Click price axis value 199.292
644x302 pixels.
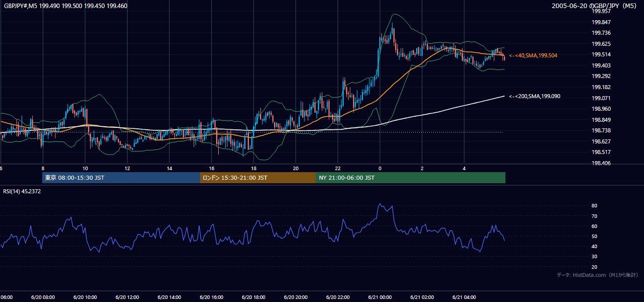(601, 77)
